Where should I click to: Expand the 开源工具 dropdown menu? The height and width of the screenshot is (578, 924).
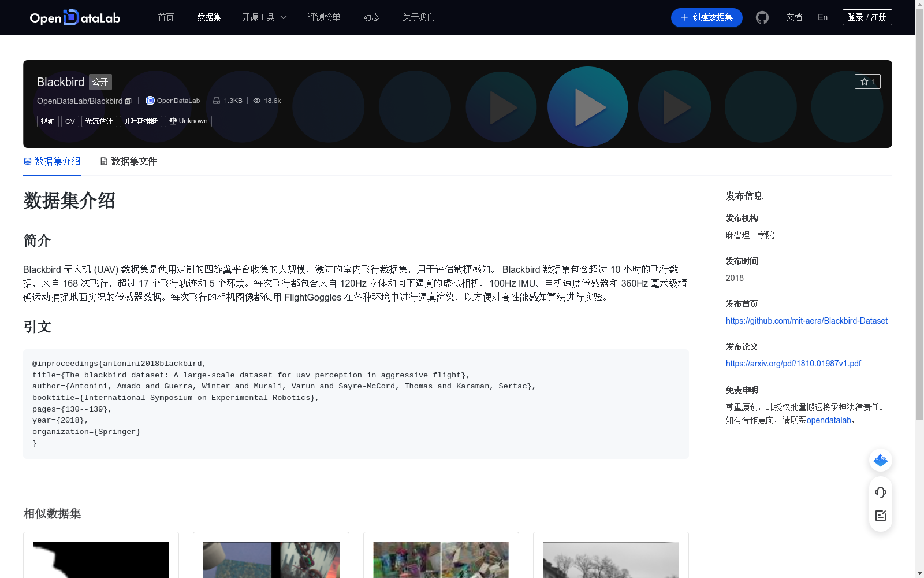264,17
